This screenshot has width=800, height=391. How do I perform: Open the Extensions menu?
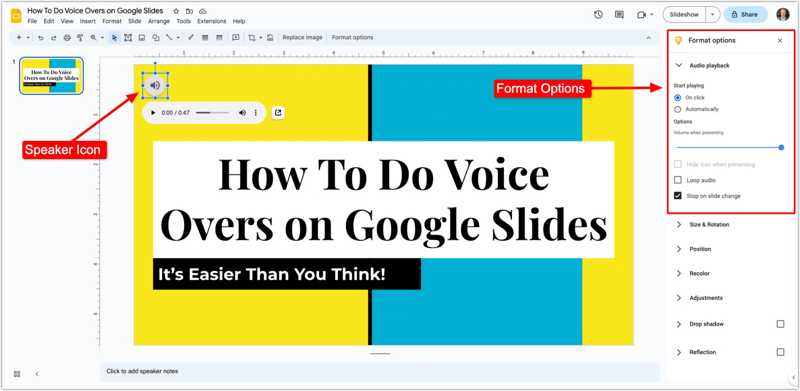212,21
